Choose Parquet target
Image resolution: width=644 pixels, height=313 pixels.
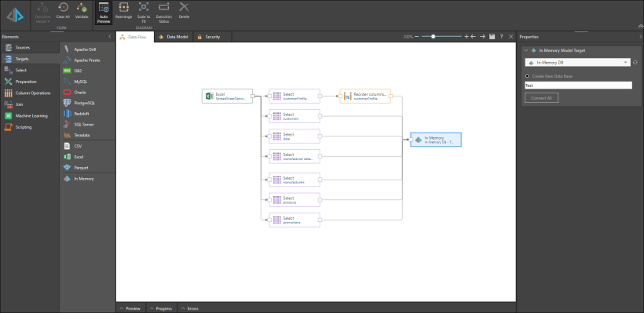pyautogui.click(x=87, y=168)
